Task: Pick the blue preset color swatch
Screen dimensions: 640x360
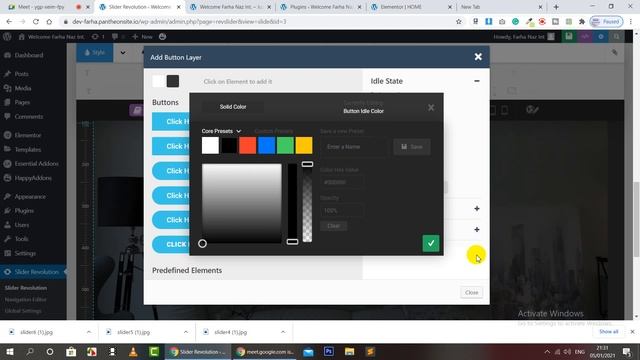Action: click(x=267, y=145)
